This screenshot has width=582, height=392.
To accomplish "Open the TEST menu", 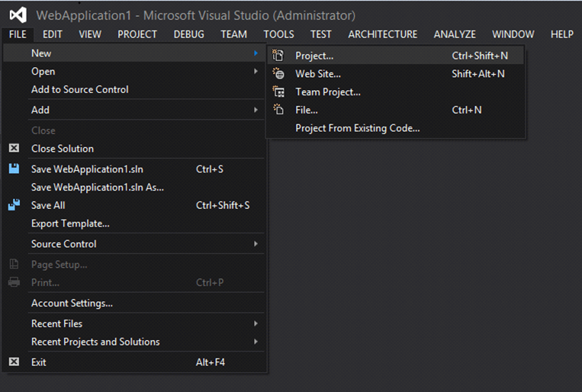I will click(x=321, y=34).
